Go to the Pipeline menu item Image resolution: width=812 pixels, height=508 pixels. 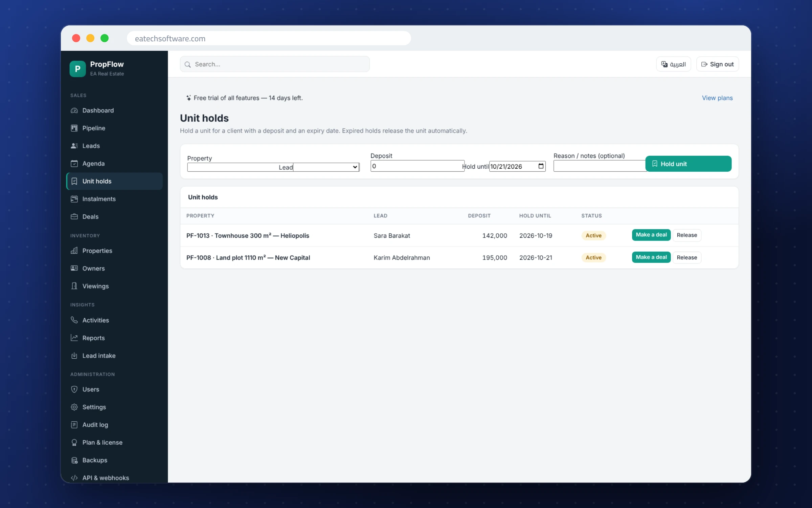click(115, 128)
